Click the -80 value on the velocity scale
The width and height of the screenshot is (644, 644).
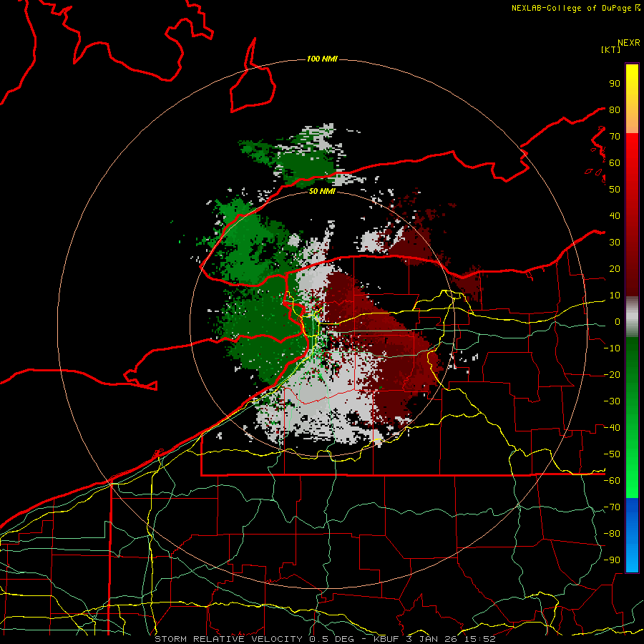pos(612,534)
